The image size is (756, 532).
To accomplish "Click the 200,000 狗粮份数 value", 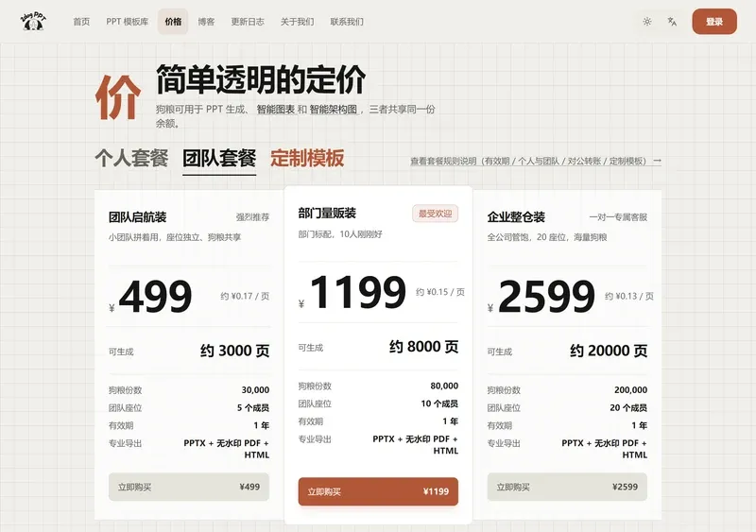I will tap(630, 389).
